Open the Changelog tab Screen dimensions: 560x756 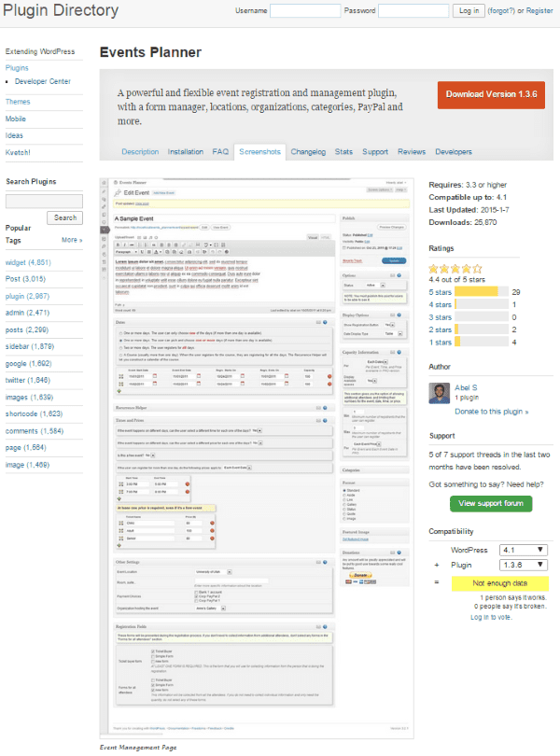pos(308,152)
